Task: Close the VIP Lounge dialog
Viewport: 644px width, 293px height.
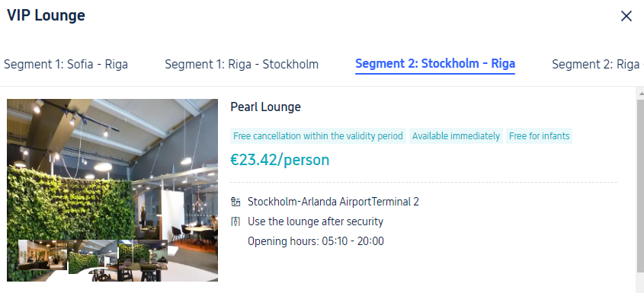Action: pos(626,16)
